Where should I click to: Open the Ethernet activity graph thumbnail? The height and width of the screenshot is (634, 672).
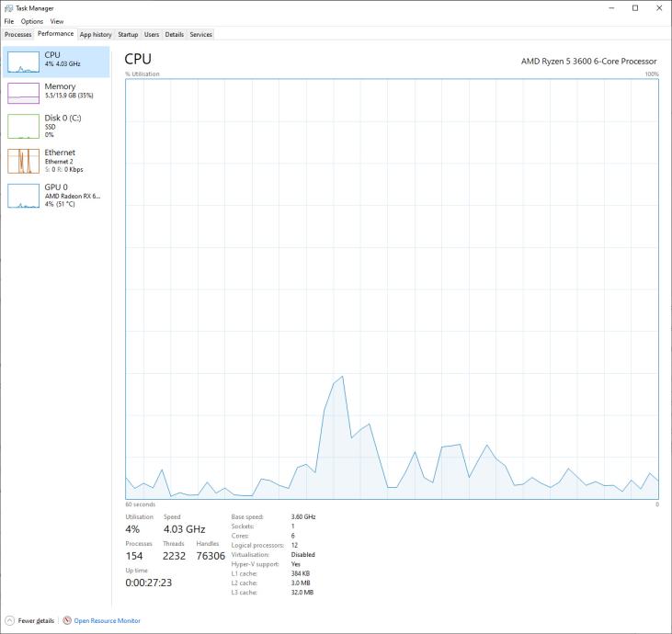pos(23,161)
